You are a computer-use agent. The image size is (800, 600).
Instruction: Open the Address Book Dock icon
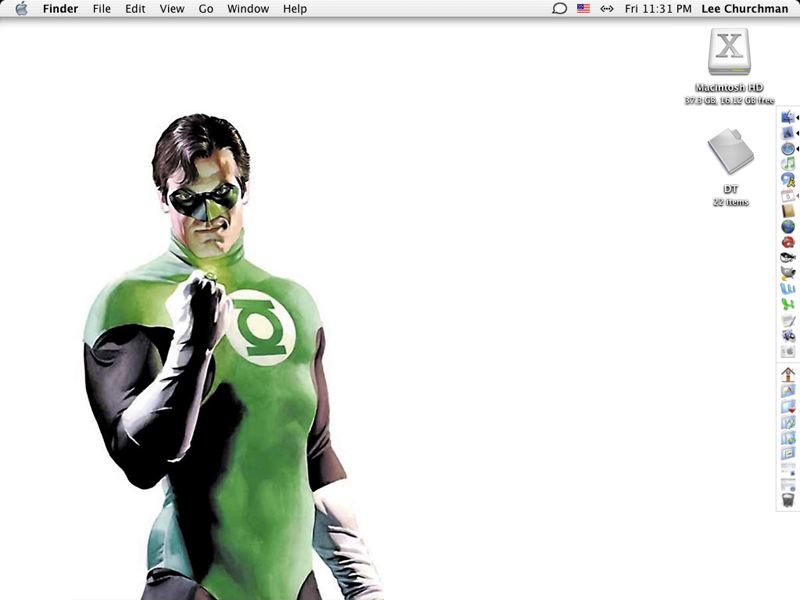[x=788, y=211]
